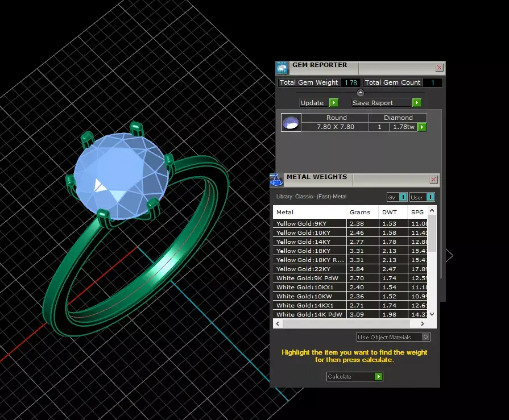Click the Total Gem Count value 1
Image resolution: width=509 pixels, height=420 pixels.
click(x=432, y=83)
